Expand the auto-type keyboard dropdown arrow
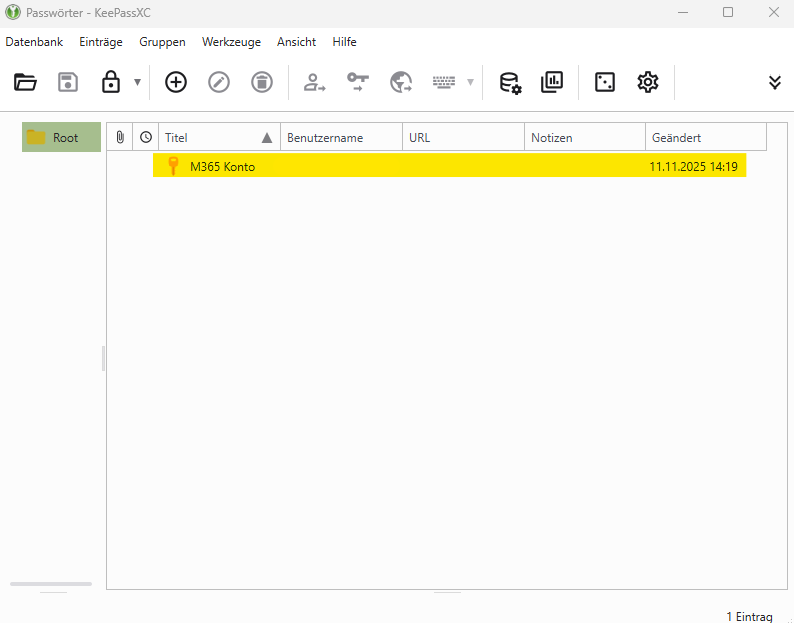 (470, 82)
